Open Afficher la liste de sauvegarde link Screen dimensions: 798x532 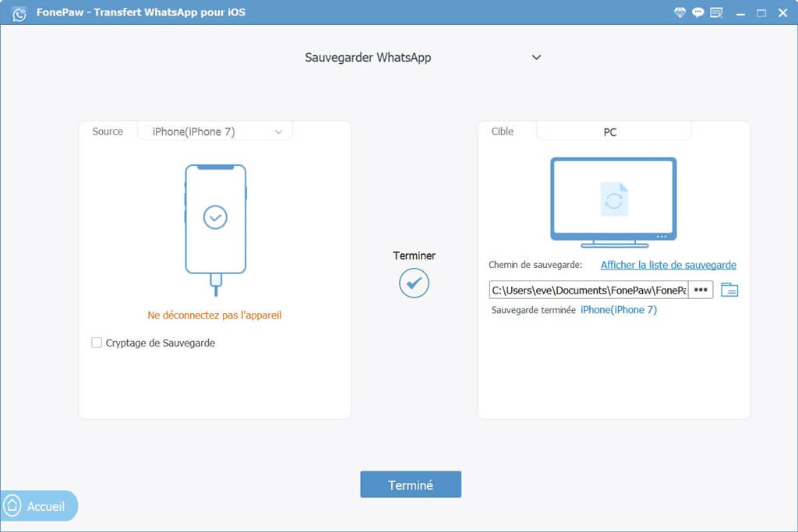(x=668, y=265)
